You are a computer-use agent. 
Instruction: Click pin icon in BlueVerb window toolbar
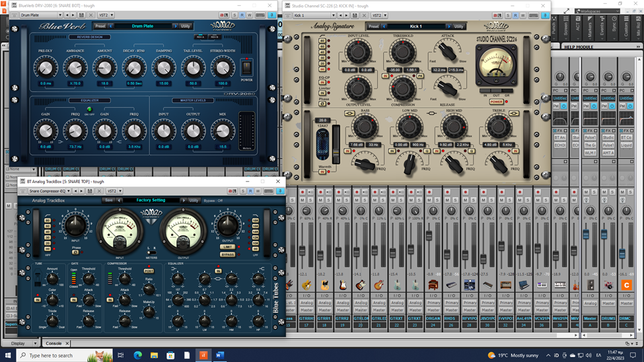272,15
